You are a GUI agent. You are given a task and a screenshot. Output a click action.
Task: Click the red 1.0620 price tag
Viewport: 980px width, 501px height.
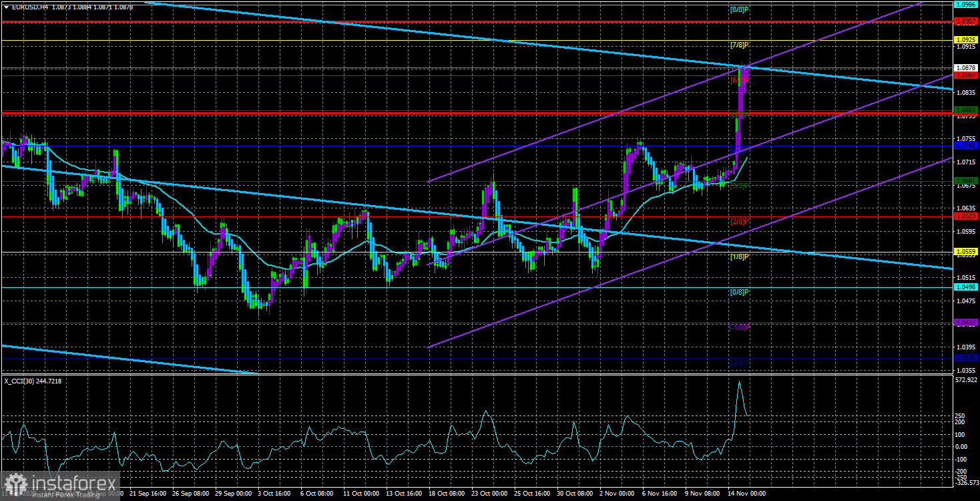[x=967, y=216]
